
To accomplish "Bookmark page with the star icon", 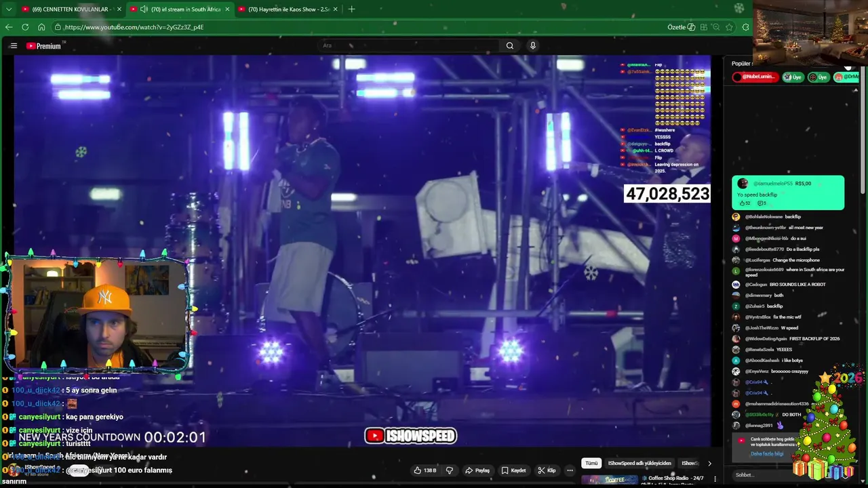I will click(729, 27).
